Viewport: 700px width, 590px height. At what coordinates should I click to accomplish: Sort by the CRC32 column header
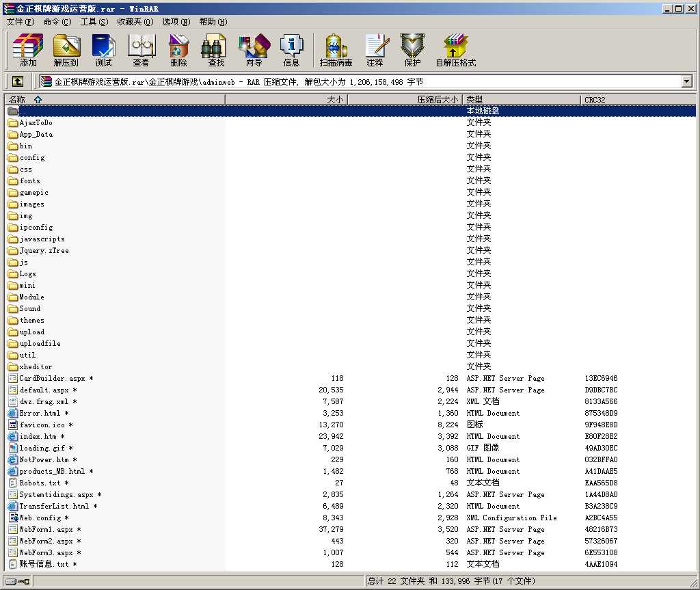(638, 100)
